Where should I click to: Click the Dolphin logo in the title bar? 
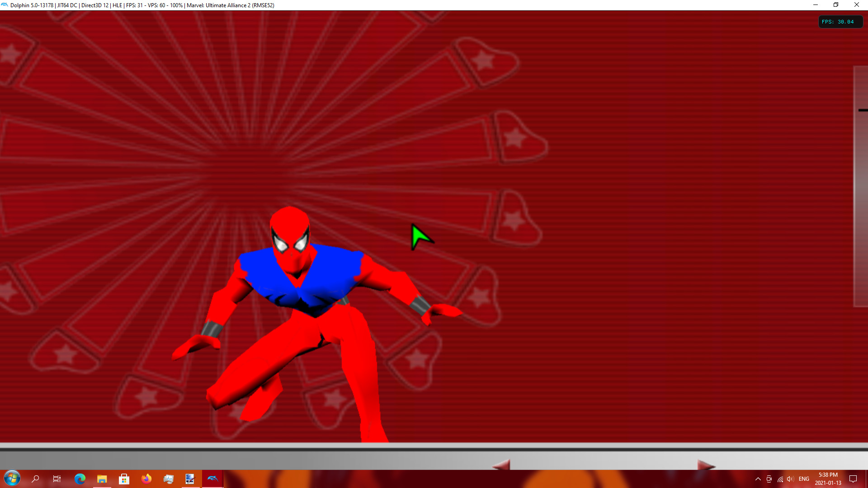click(x=5, y=5)
